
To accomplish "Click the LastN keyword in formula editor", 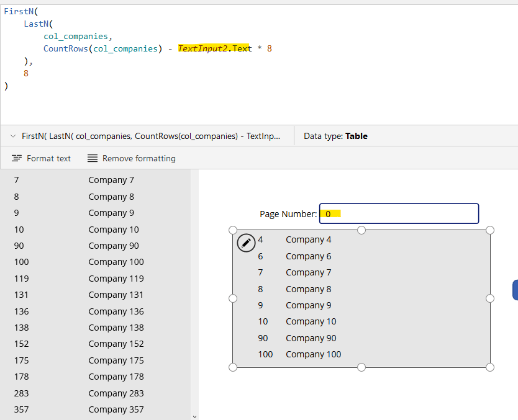I will 36,24.
